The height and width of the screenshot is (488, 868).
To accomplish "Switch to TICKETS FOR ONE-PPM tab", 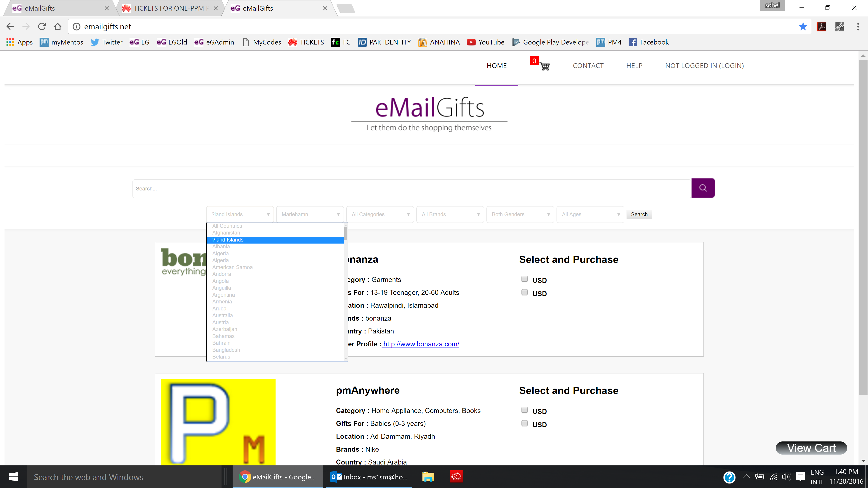I will (x=168, y=8).
